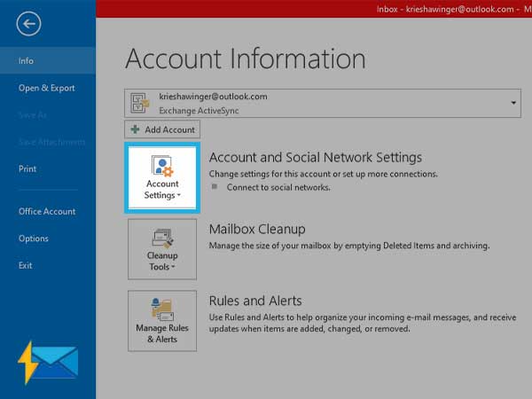532x399 pixels.
Task: Click the Mailbox Cleanup heading
Action: [257, 229]
